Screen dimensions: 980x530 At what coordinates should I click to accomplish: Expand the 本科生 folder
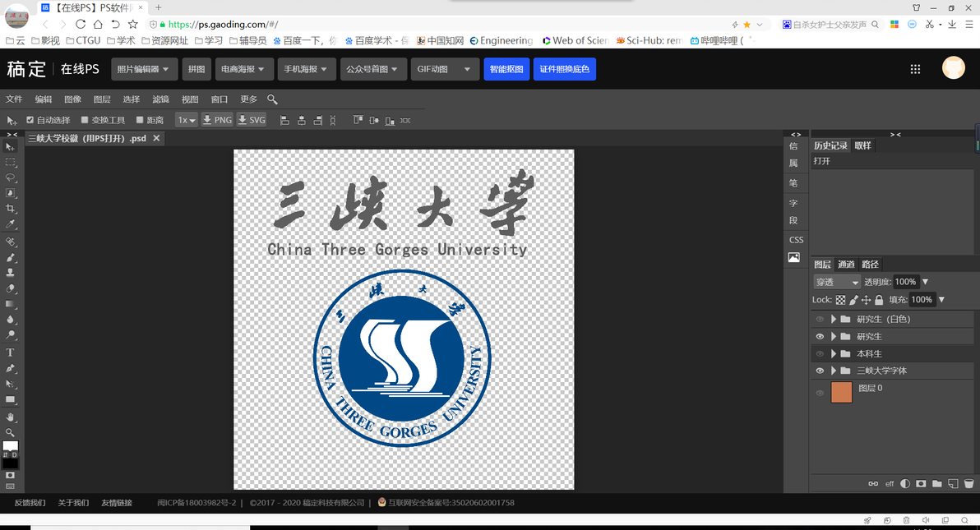833,354
